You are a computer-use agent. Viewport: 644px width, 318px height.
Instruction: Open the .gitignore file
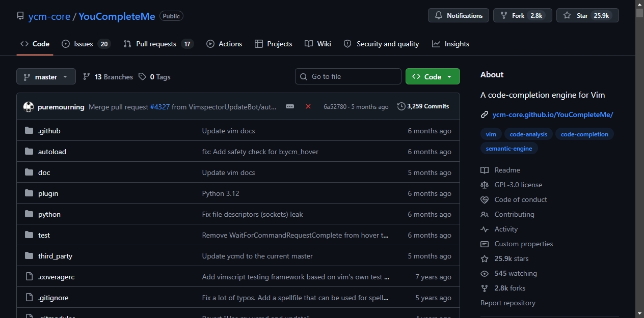pos(53,298)
